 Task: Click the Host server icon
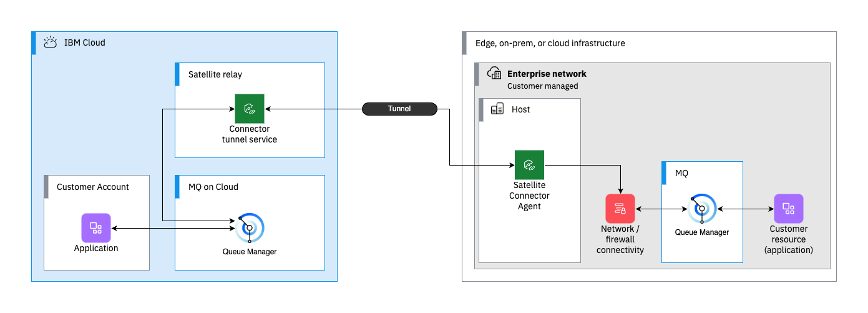pyautogui.click(x=497, y=109)
